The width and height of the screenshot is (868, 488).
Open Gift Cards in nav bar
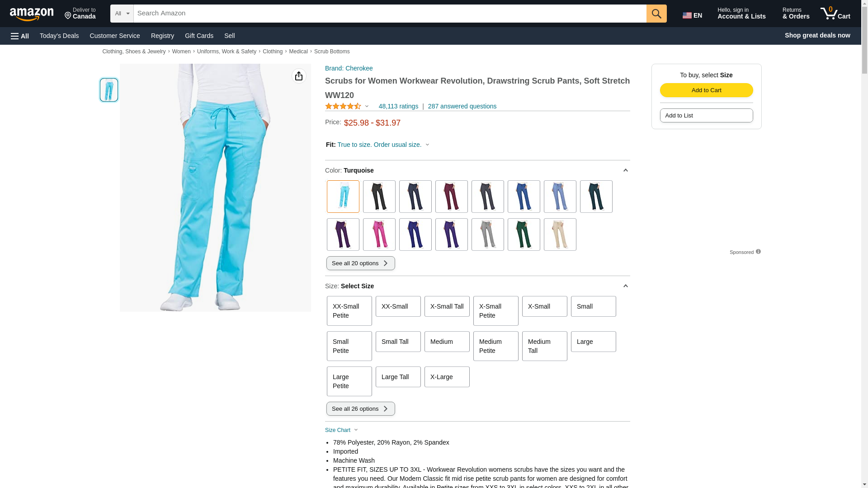coord(199,36)
